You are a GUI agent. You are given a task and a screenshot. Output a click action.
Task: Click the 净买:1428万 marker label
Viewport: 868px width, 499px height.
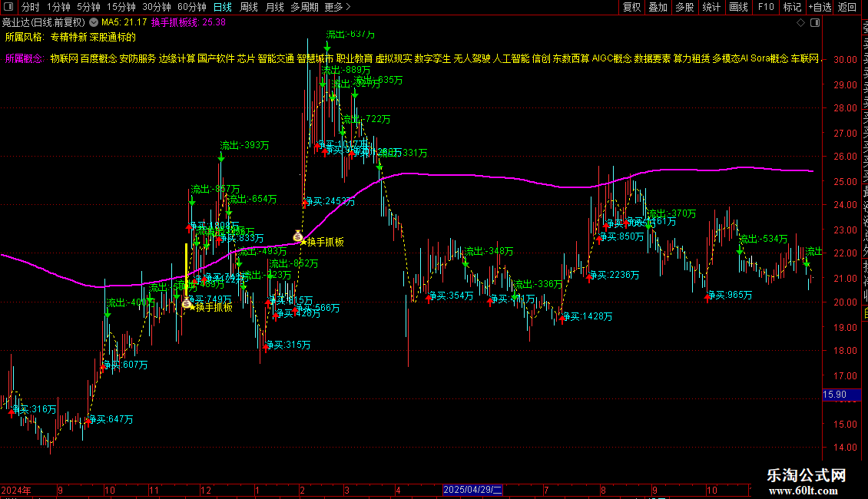(588, 316)
